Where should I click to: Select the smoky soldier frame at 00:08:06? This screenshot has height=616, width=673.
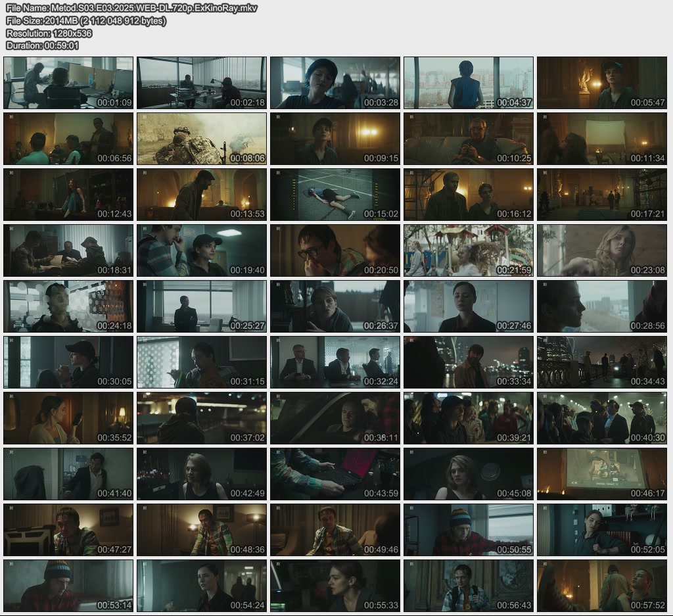[x=202, y=139]
